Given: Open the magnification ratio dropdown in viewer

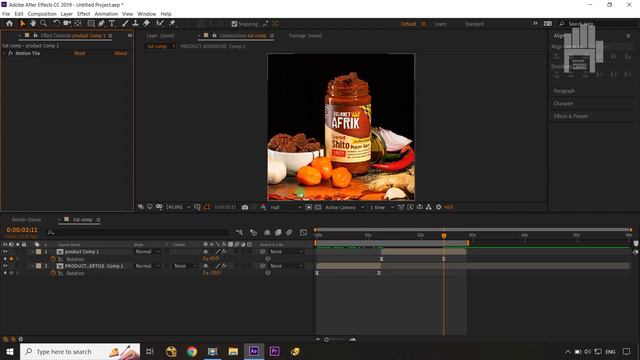Looking at the screenshot, I should [x=178, y=207].
